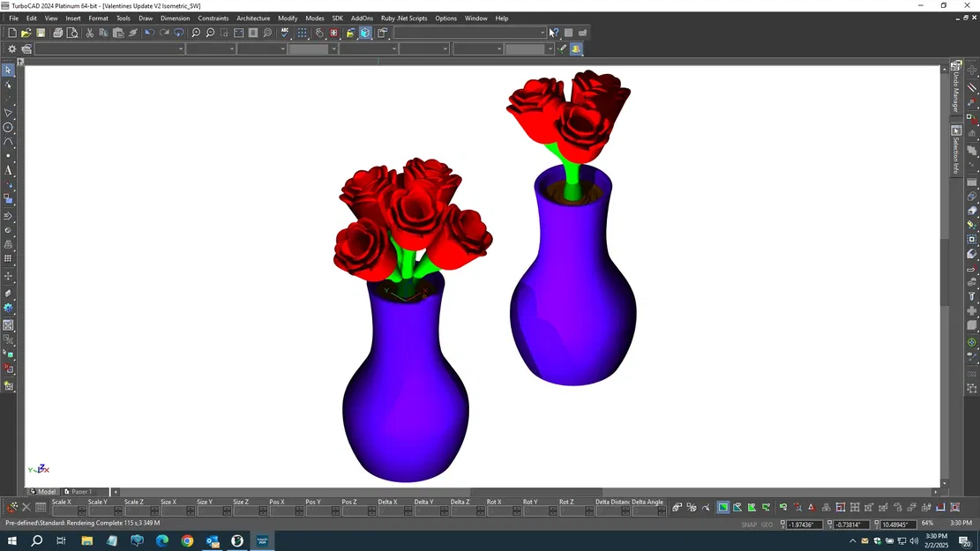The width and height of the screenshot is (980, 551).
Task: Enable SNAP in the status bar
Action: pyautogui.click(x=749, y=525)
